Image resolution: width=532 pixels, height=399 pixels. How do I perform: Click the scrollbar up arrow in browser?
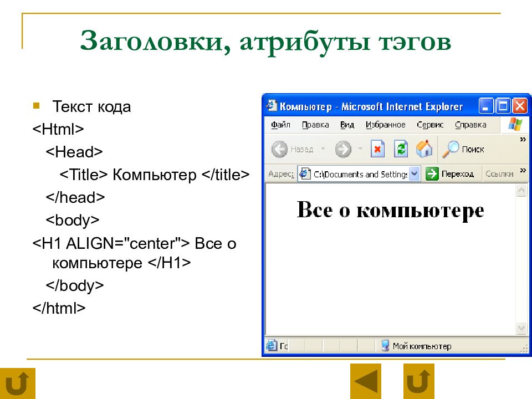coord(521,190)
